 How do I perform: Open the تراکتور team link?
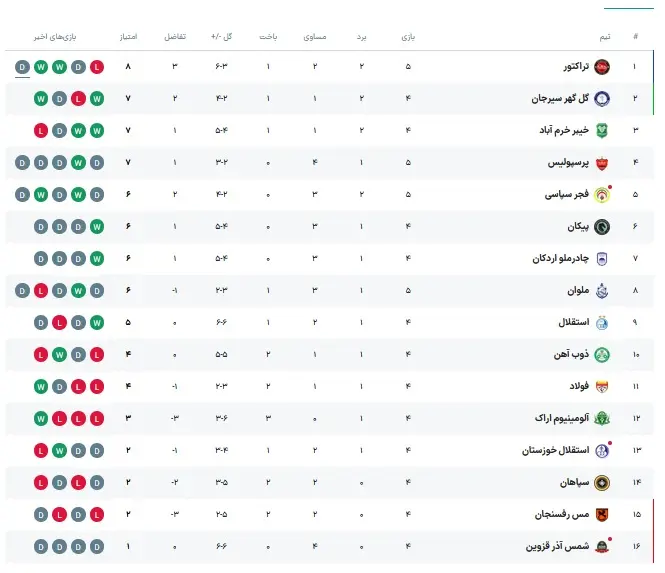tap(576, 67)
